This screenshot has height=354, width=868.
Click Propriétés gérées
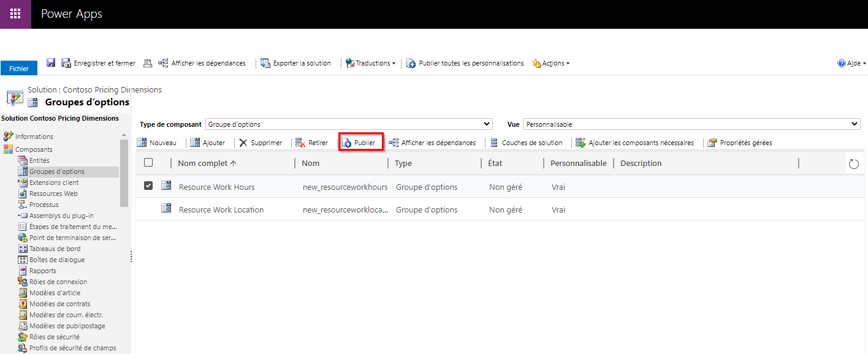pyautogui.click(x=739, y=143)
